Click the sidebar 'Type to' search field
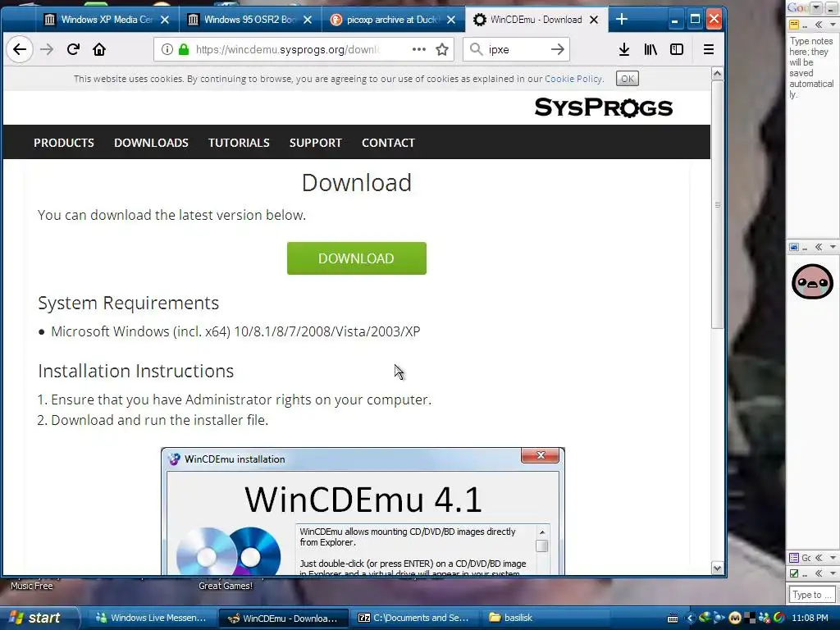The height and width of the screenshot is (630, 840). [x=811, y=594]
